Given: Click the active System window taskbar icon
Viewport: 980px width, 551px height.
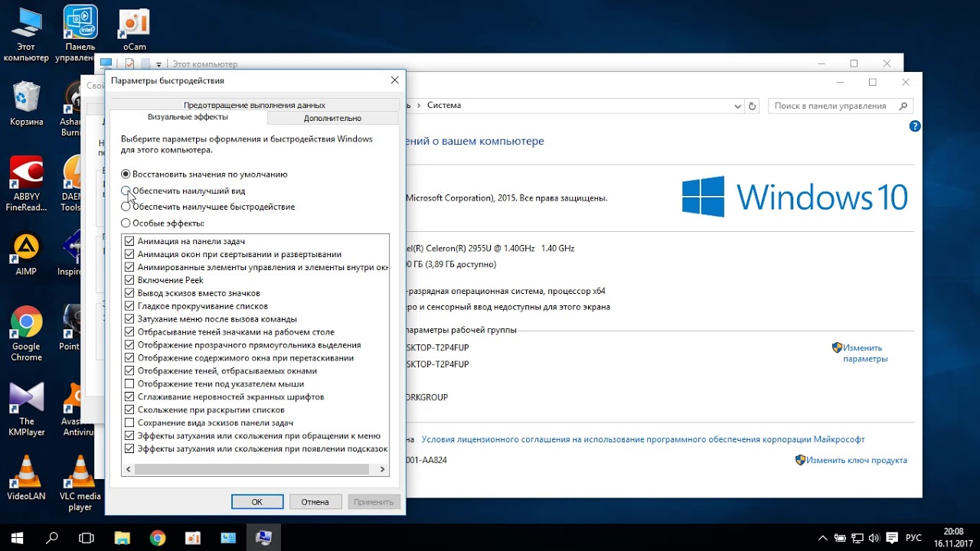Looking at the screenshot, I should pyautogui.click(x=263, y=538).
